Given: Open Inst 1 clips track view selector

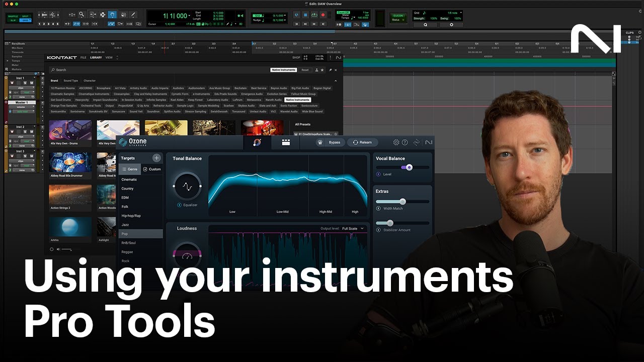Looking at the screenshot, I should pyautogui.click(x=22, y=88).
